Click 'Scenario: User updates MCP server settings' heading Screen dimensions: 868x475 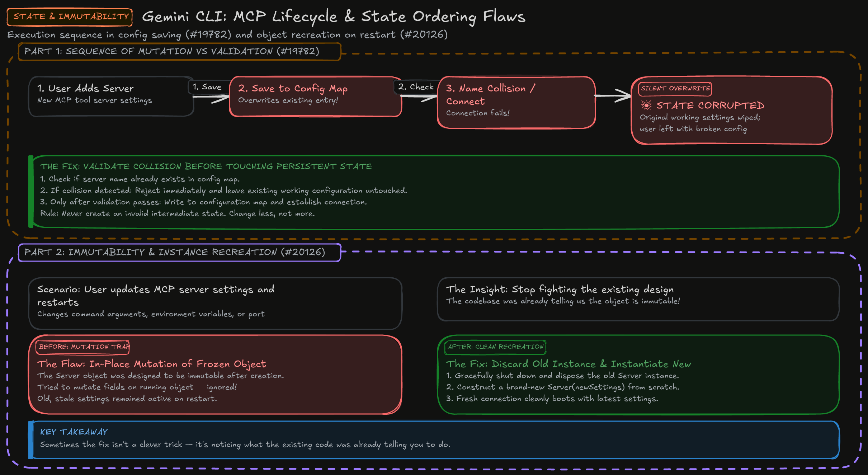[x=156, y=296]
